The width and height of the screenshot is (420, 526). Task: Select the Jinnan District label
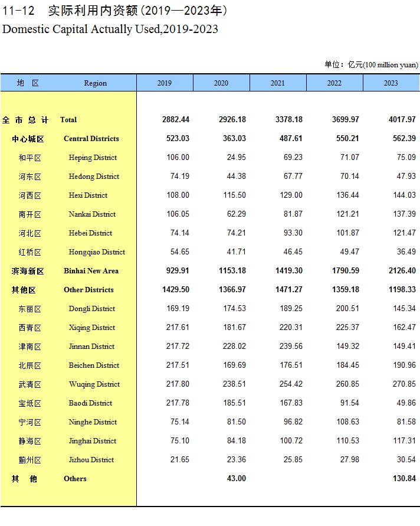(x=91, y=346)
